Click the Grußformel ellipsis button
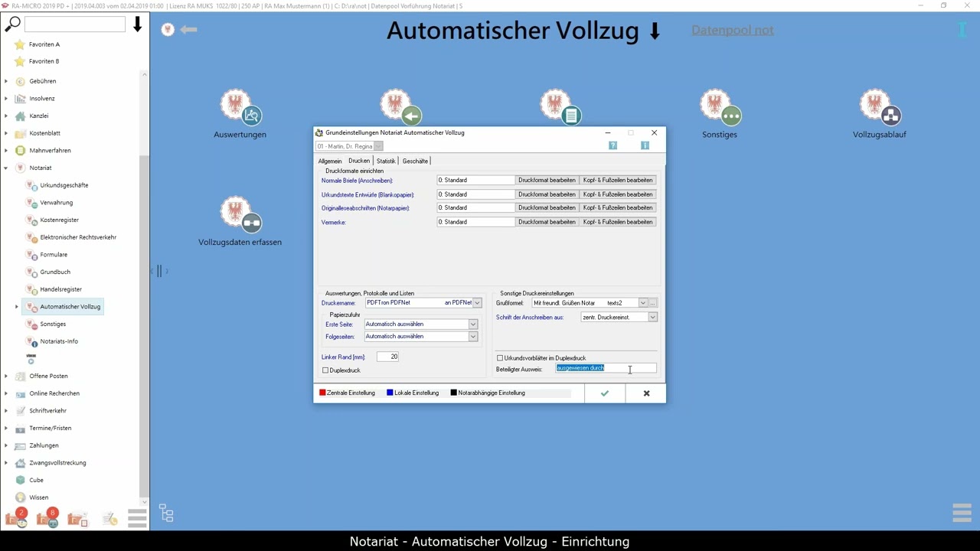980x551 pixels. coord(652,303)
